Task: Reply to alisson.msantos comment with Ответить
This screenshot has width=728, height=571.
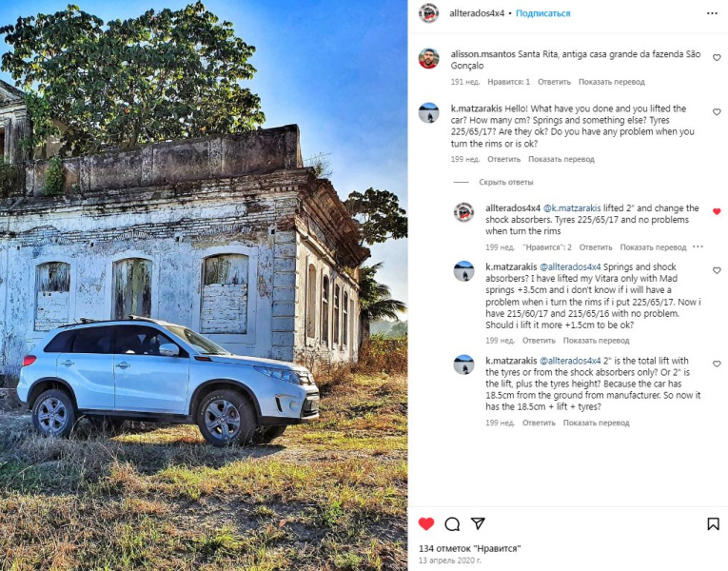Action: point(554,82)
